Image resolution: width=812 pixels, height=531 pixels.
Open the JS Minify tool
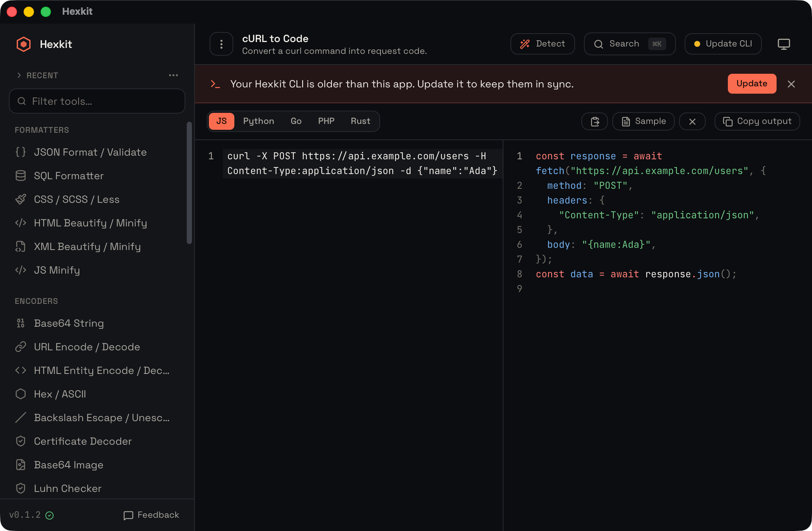coord(97,270)
